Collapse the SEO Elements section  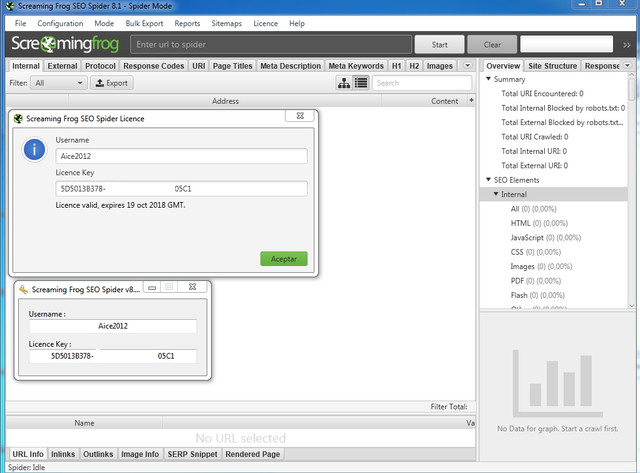(488, 180)
